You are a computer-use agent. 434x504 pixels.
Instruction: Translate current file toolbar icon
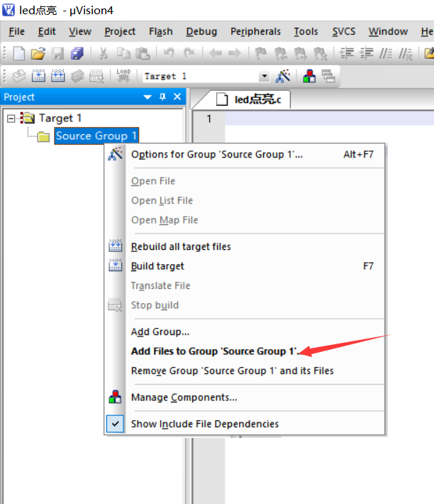tap(19, 76)
